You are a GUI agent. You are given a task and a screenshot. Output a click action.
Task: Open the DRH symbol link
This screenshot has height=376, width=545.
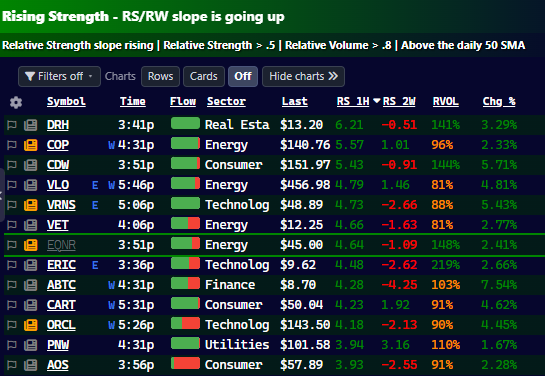(x=58, y=125)
